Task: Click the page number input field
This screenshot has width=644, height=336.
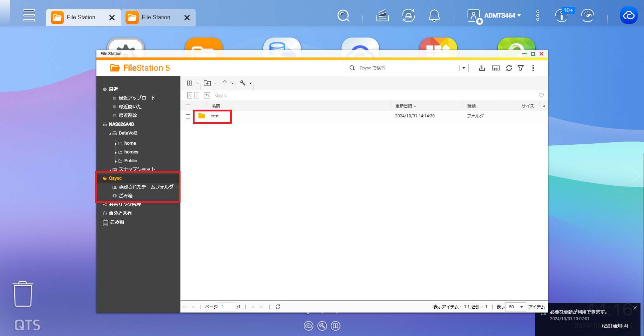Action: click(226, 307)
